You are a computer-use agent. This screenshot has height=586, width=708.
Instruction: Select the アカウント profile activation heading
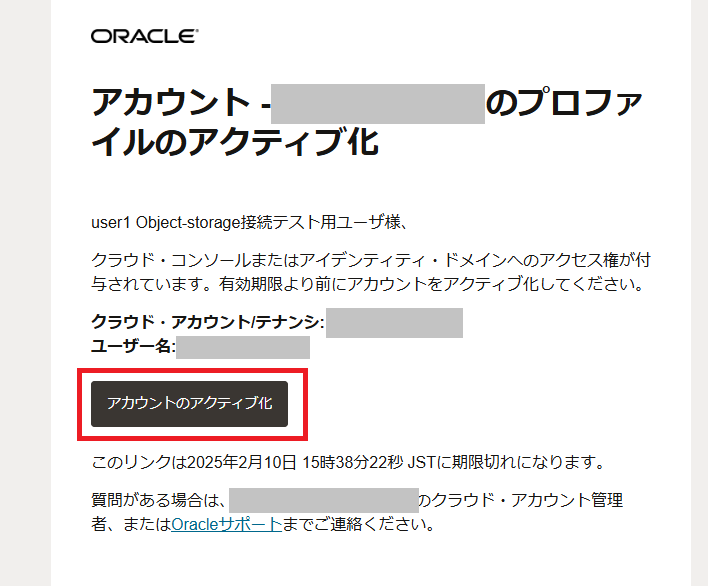[x=366, y=121]
